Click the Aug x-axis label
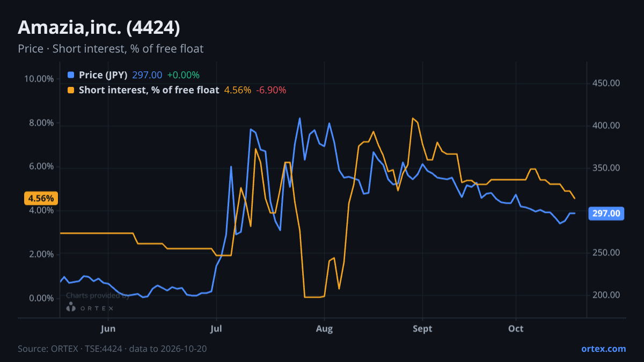 click(324, 328)
